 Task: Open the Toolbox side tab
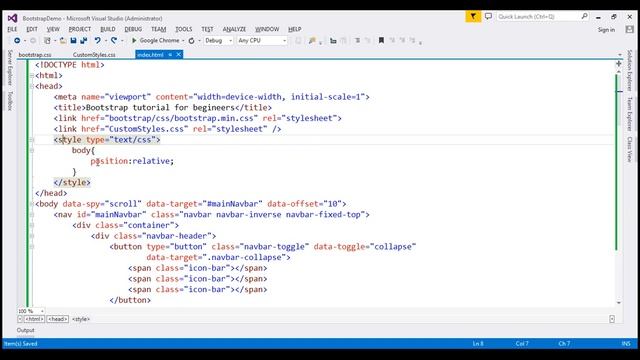click(x=10, y=101)
